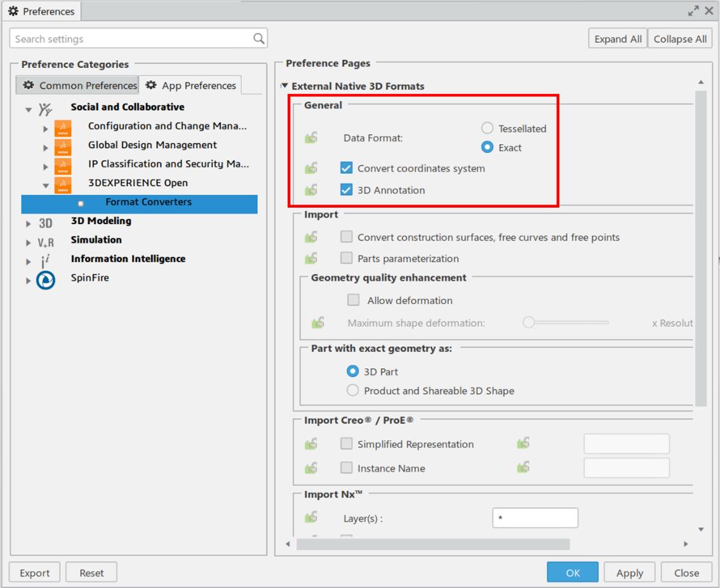Click the scroll right arrow

click(x=686, y=544)
